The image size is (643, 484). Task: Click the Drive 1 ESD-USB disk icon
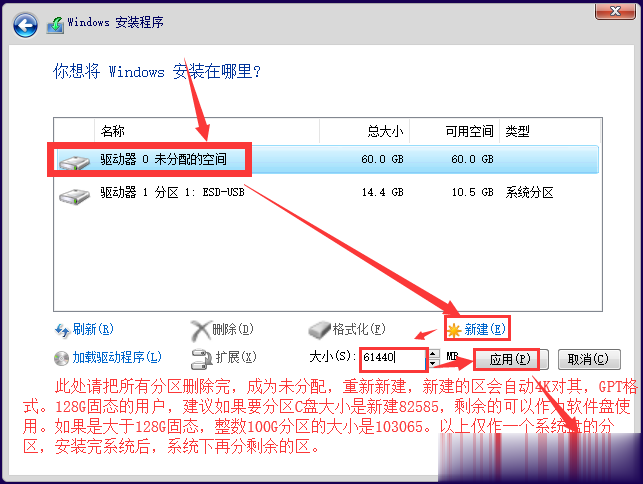pos(74,196)
